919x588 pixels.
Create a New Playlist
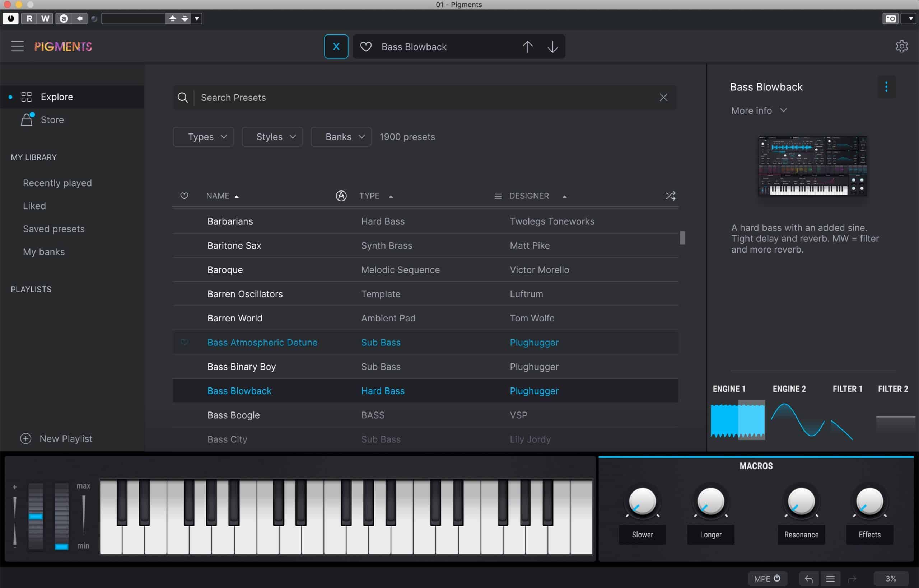[x=56, y=438]
